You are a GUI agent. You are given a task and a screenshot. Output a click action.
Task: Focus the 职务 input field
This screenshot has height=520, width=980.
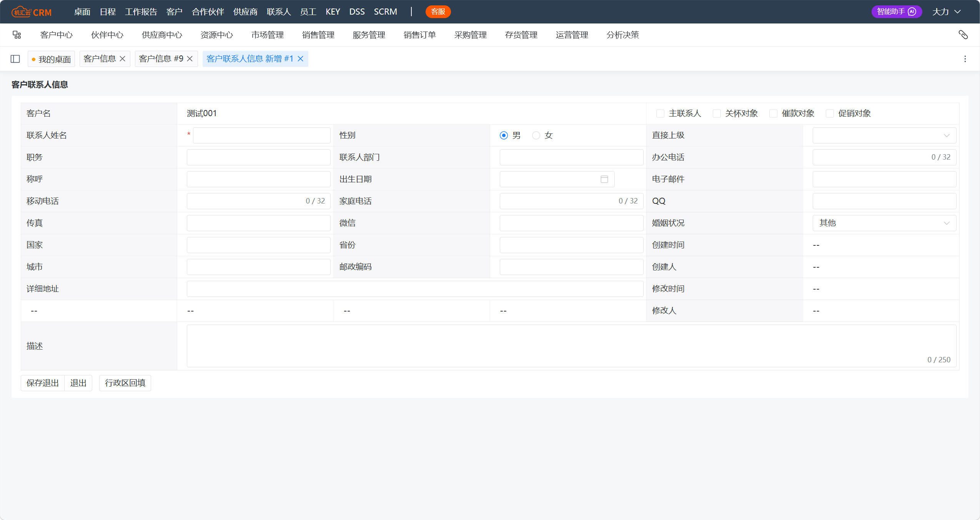click(x=258, y=157)
